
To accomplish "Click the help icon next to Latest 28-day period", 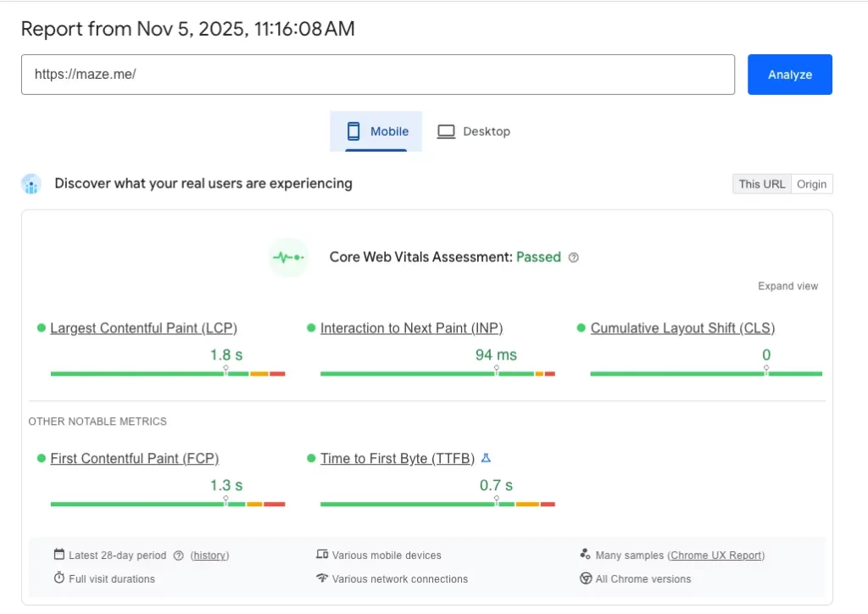I will pyautogui.click(x=178, y=555).
